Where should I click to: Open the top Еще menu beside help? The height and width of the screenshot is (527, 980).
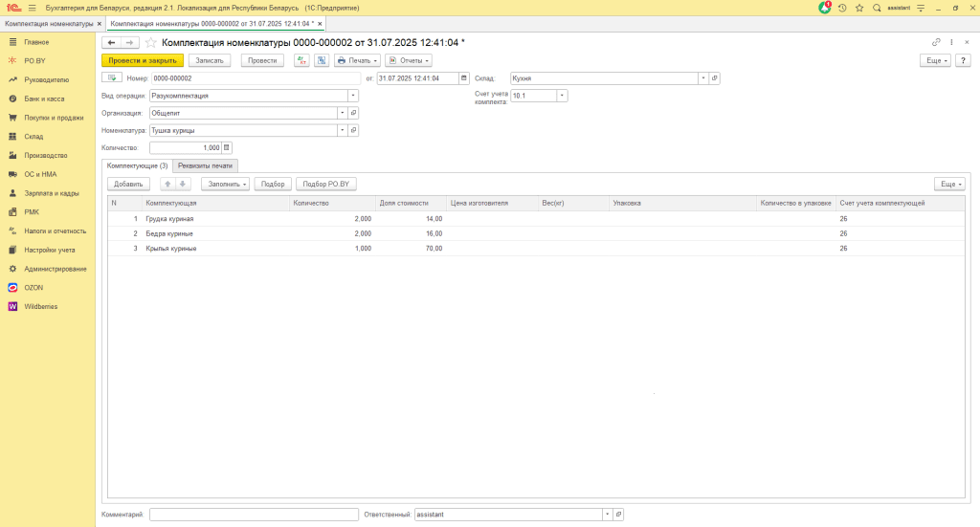(x=936, y=60)
